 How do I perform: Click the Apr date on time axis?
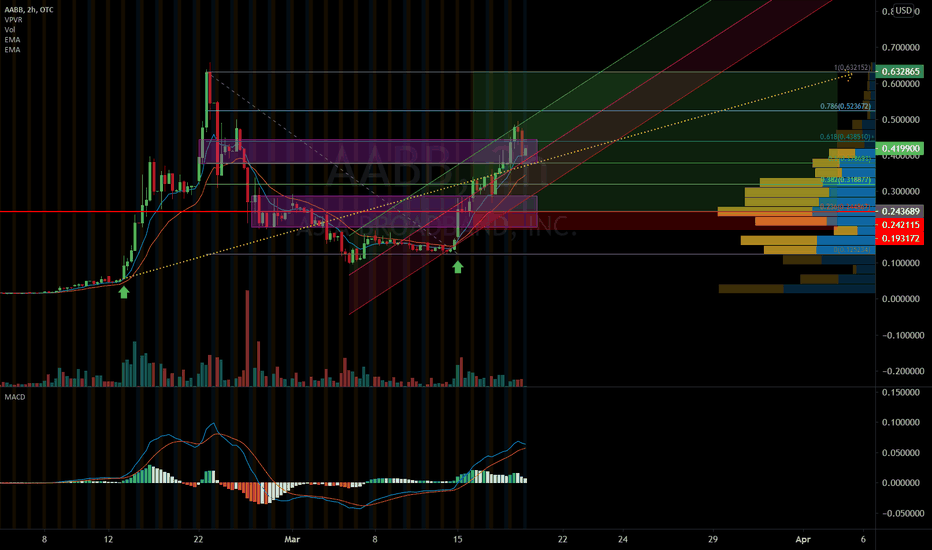click(x=803, y=539)
